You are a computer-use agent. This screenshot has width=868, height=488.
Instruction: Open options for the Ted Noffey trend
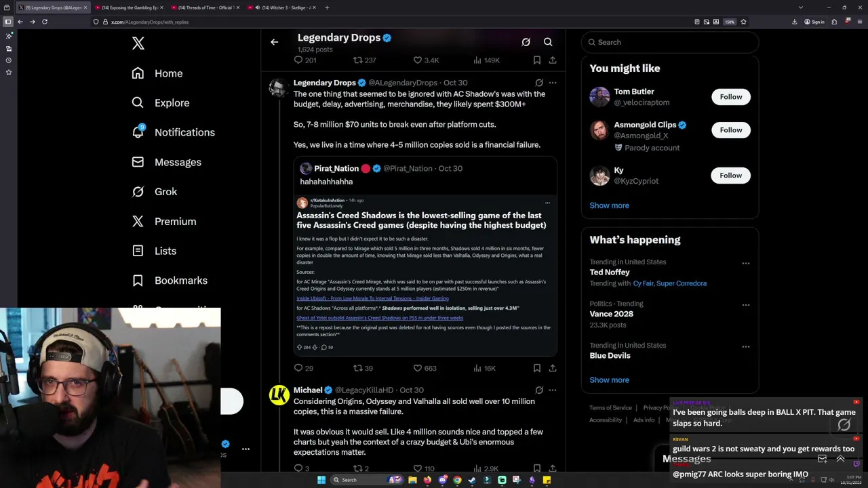746,264
